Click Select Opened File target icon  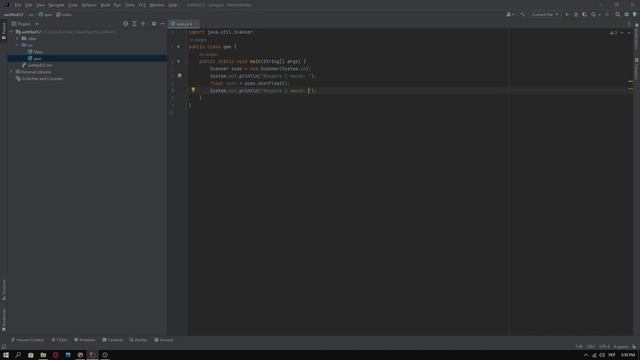tap(125, 24)
